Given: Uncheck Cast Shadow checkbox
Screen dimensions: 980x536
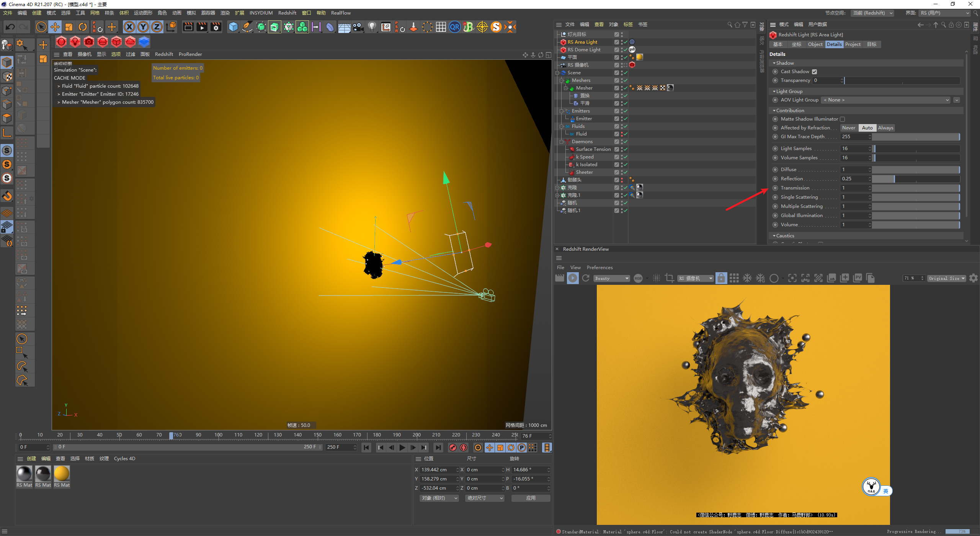Looking at the screenshot, I should click(815, 72).
